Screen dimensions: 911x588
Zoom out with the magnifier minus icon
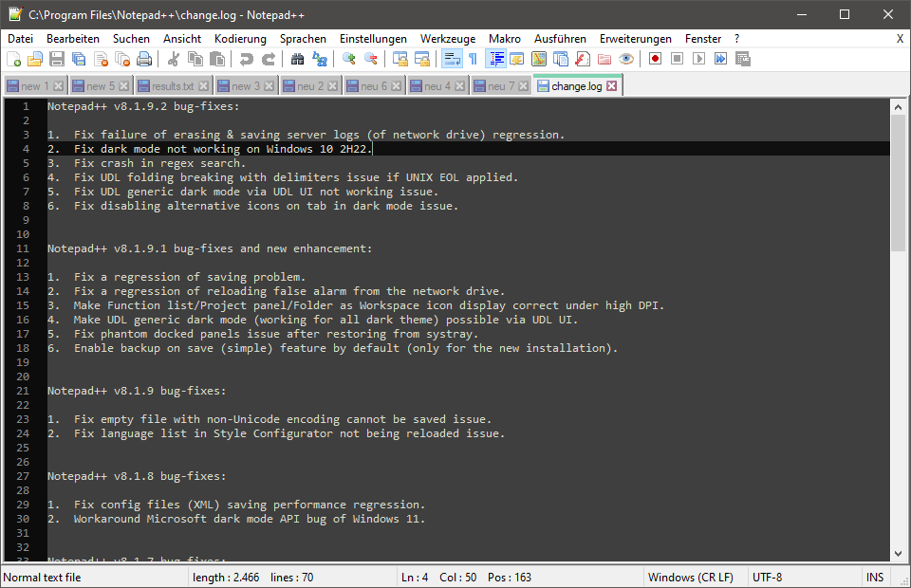coord(370,59)
